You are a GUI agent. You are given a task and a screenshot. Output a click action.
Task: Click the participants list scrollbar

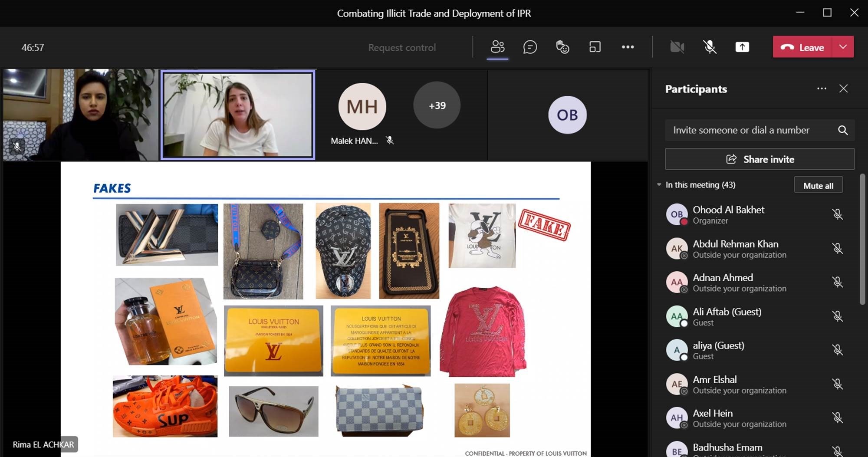pos(863,239)
